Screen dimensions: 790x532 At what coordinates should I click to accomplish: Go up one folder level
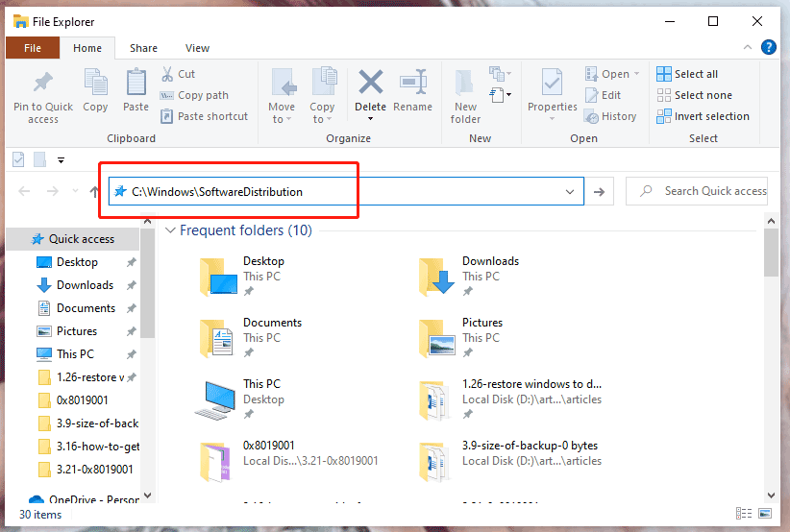94,191
